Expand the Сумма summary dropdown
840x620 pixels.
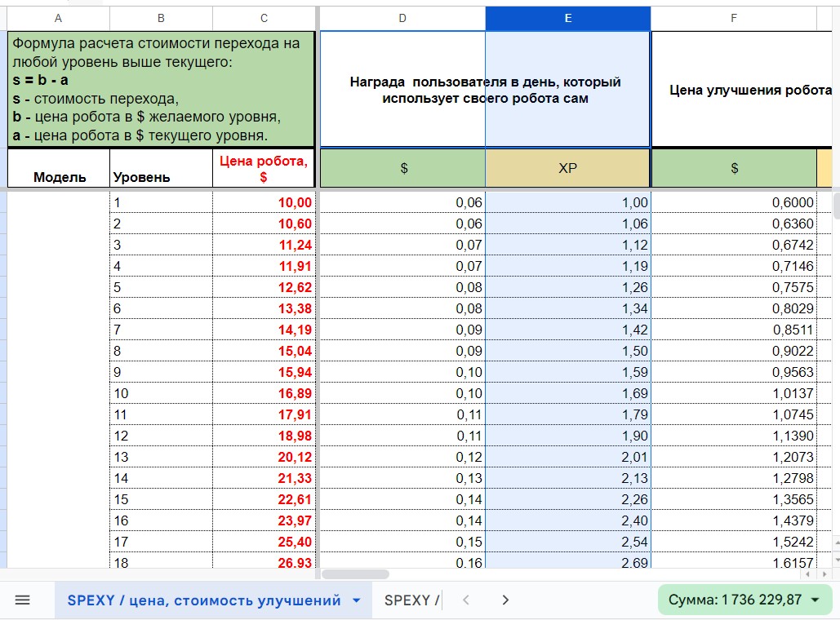[815, 600]
